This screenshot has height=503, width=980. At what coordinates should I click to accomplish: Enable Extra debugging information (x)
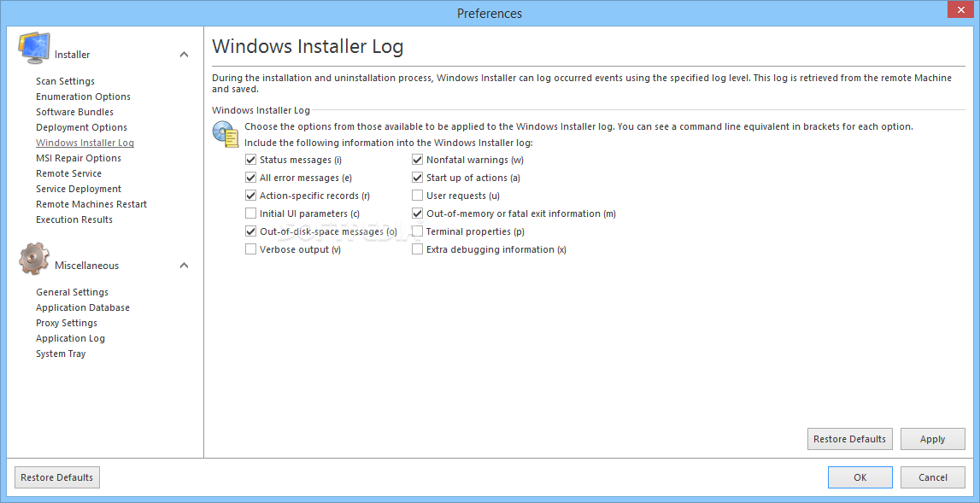(x=418, y=249)
